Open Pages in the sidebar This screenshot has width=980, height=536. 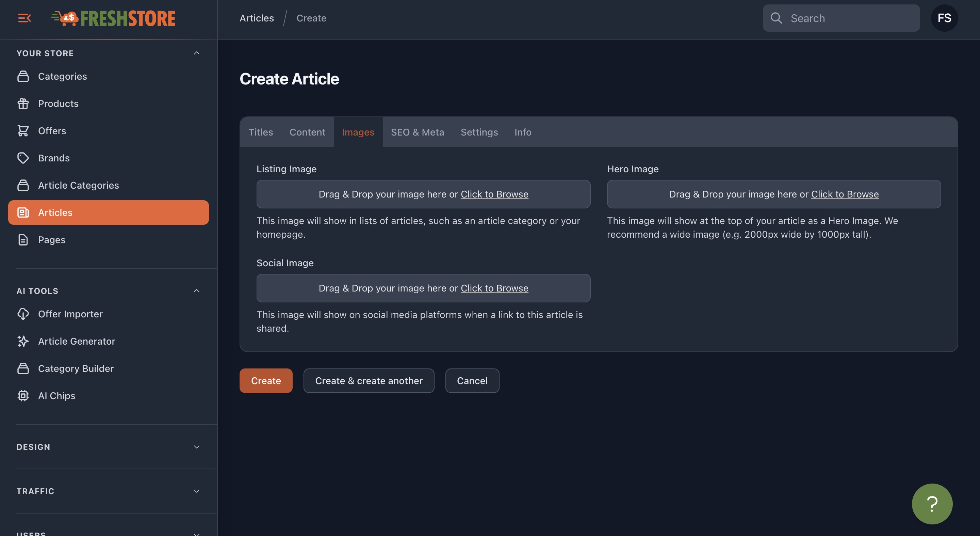pos(109,240)
